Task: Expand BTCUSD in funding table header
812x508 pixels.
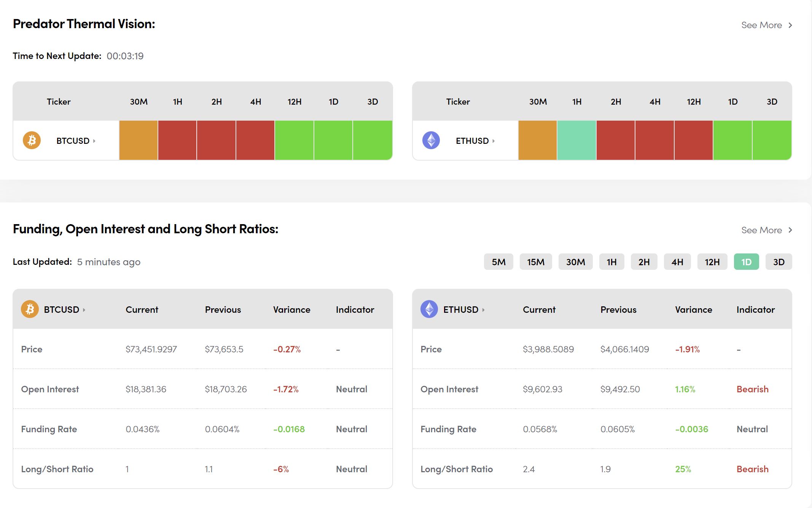Action: [84, 310]
